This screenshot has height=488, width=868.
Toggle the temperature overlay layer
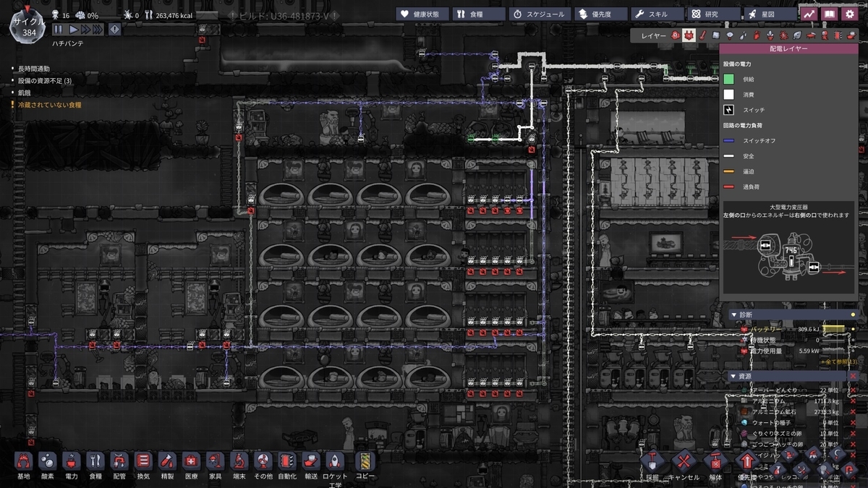702,35
